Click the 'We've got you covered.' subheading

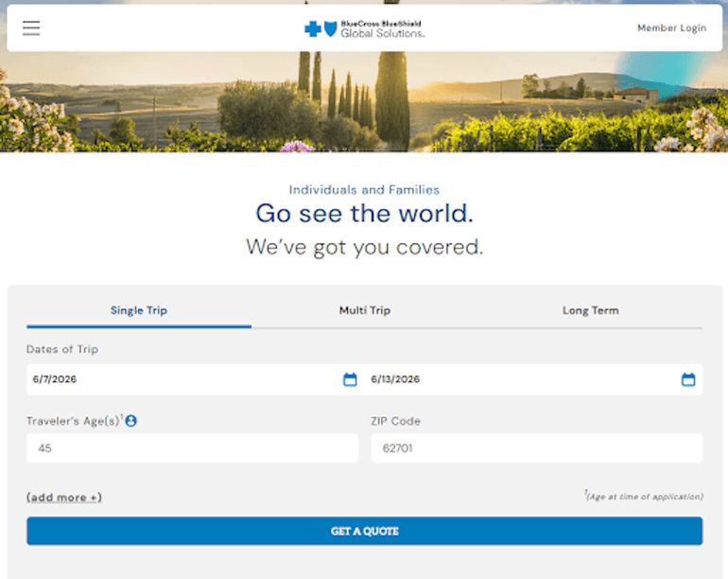coord(364,247)
